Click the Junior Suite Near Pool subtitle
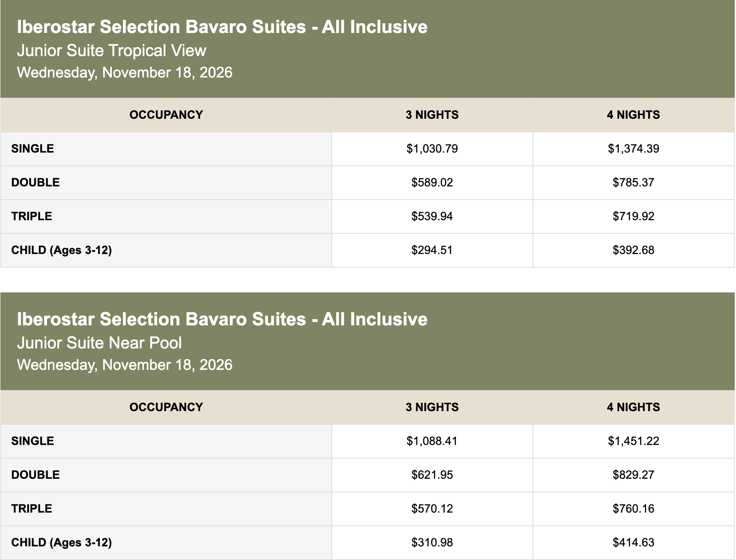This screenshot has width=736, height=560. tap(99, 343)
